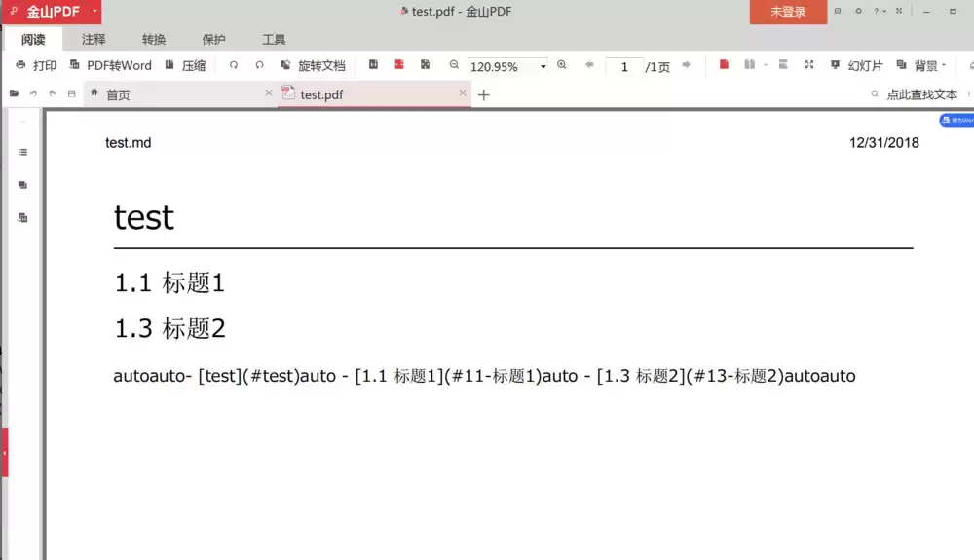Viewport: 974px width, 560px height.
Task: Click the 压缩 compress button
Action: (x=186, y=66)
